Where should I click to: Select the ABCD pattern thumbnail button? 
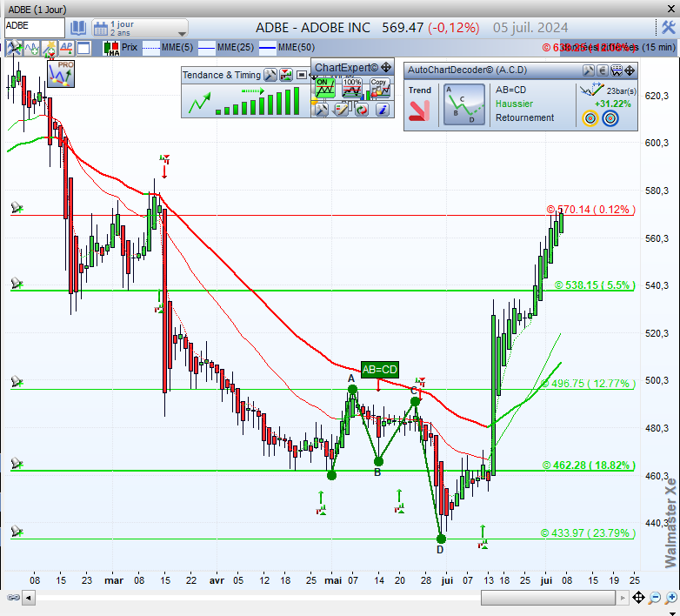click(464, 104)
